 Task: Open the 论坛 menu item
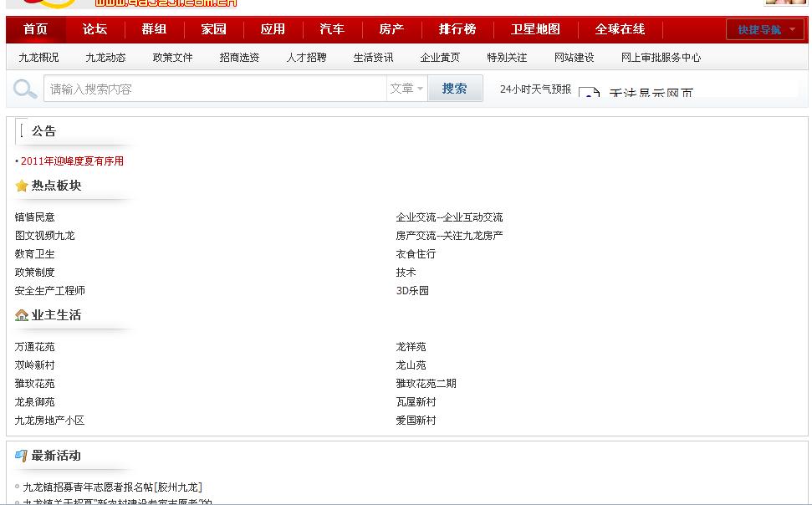point(95,29)
